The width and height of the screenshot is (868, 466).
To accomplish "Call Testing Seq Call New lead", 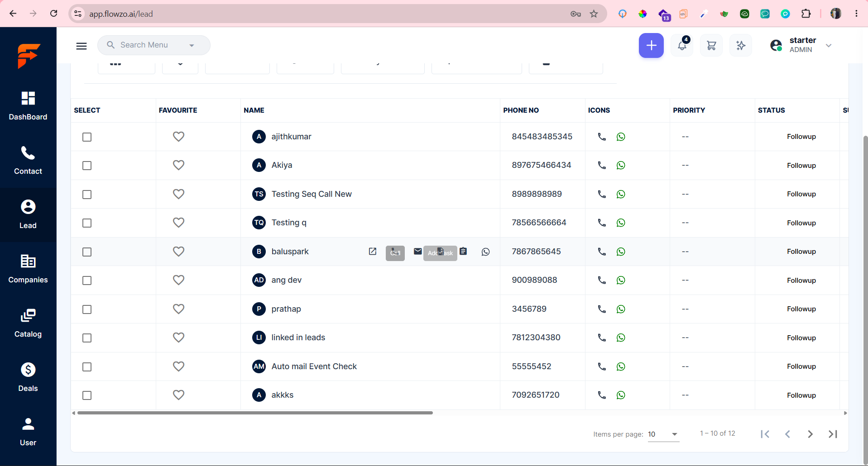I will [602, 194].
